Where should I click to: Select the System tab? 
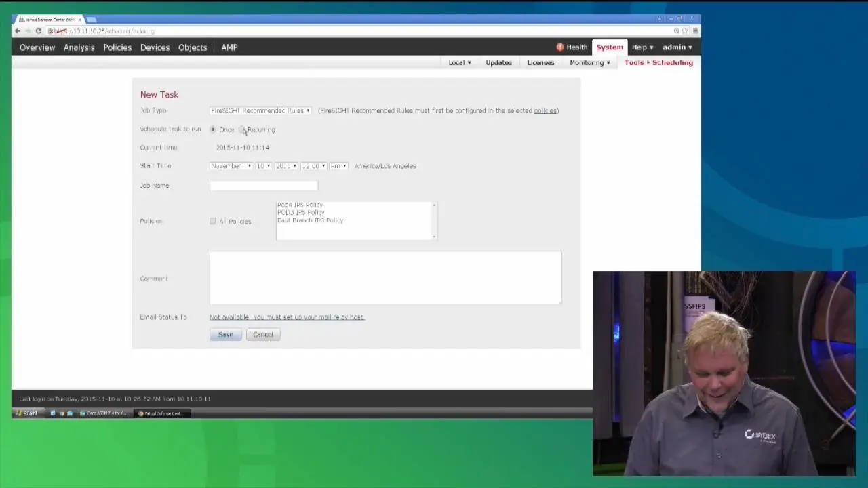click(x=609, y=47)
